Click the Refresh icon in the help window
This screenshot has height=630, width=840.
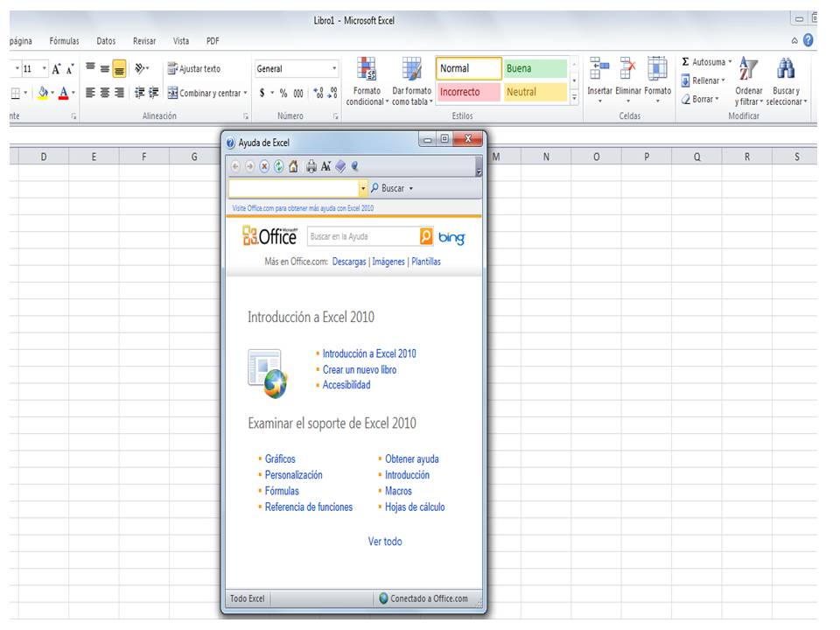278,166
